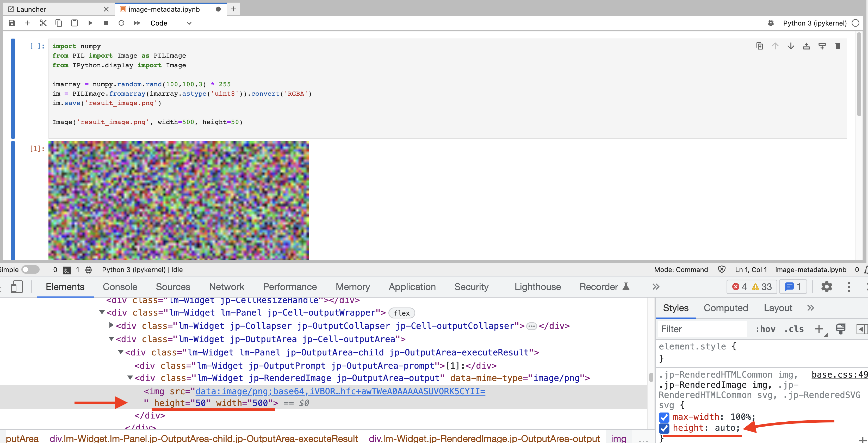
Task: Duplicate the cell using copy icon
Action: click(x=760, y=46)
